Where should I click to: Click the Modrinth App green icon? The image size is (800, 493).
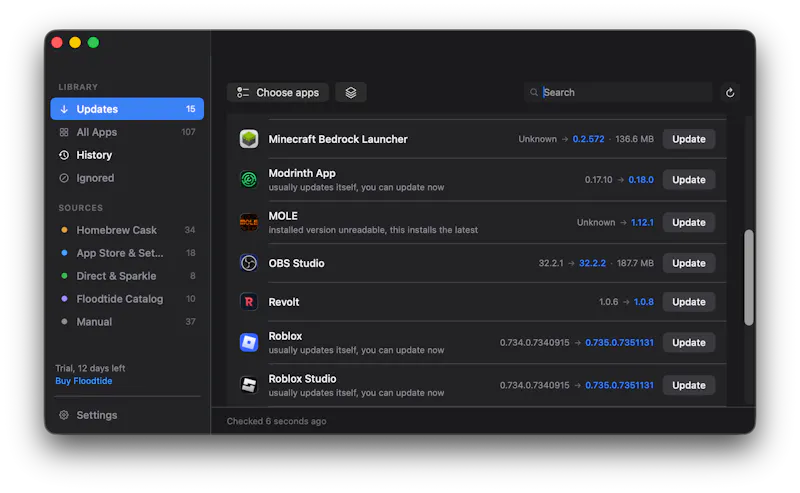pos(249,180)
